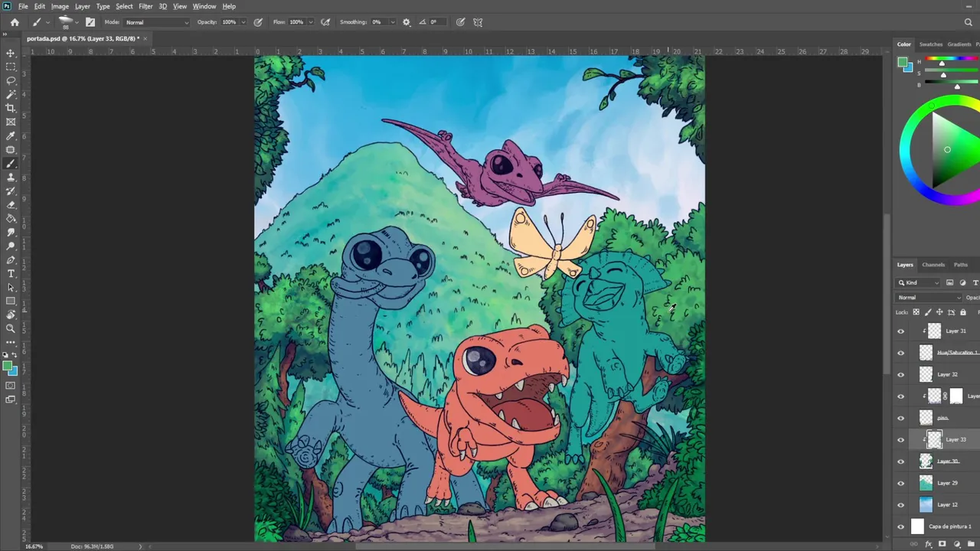This screenshot has width=980, height=551.
Task: Select the Eraser tool
Action: tap(11, 204)
